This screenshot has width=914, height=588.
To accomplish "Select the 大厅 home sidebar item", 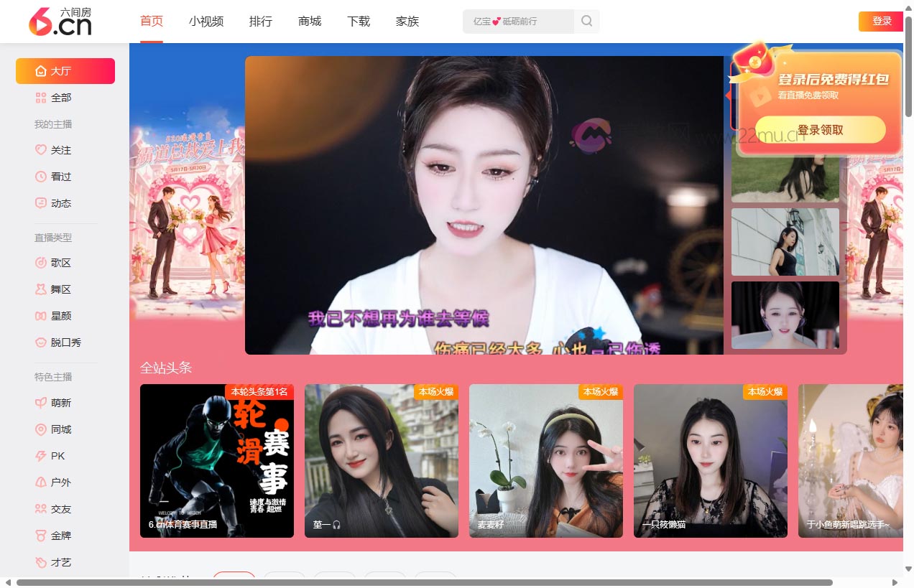I will (65, 71).
